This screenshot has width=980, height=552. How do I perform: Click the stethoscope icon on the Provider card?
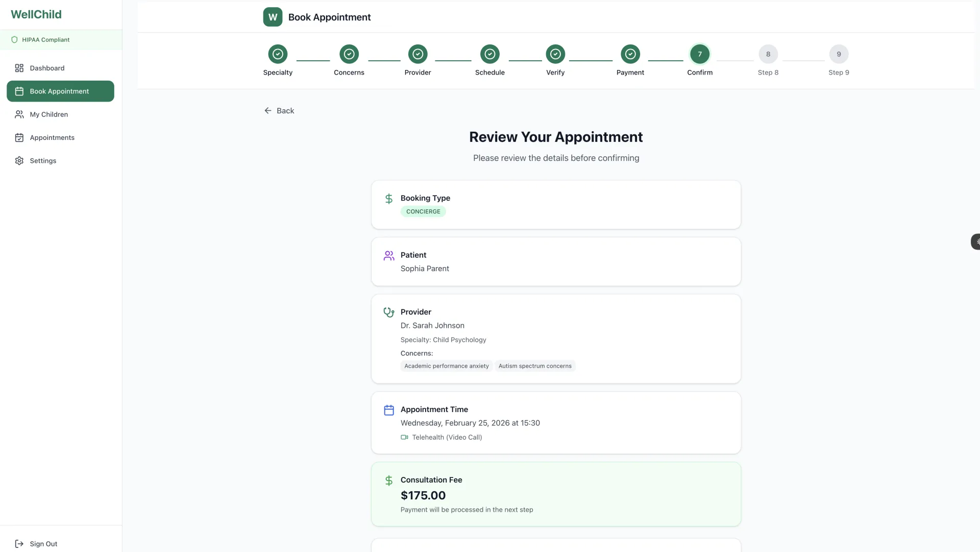click(389, 312)
